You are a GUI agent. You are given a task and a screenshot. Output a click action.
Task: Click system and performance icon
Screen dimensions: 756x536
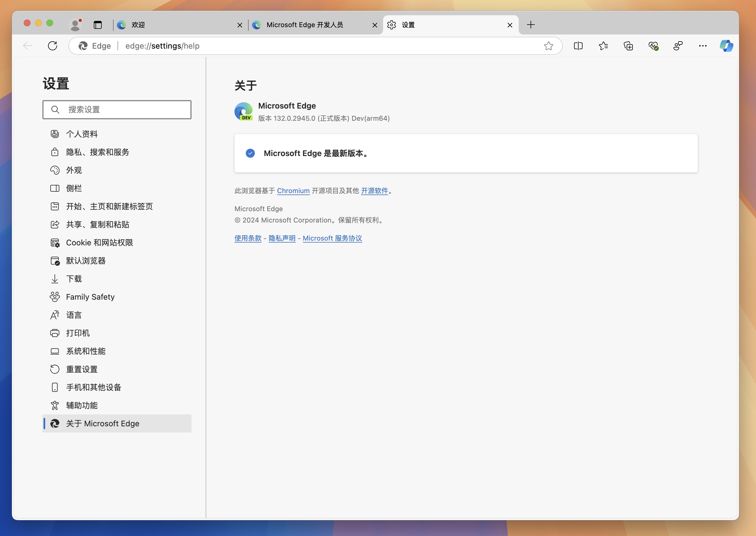(55, 351)
